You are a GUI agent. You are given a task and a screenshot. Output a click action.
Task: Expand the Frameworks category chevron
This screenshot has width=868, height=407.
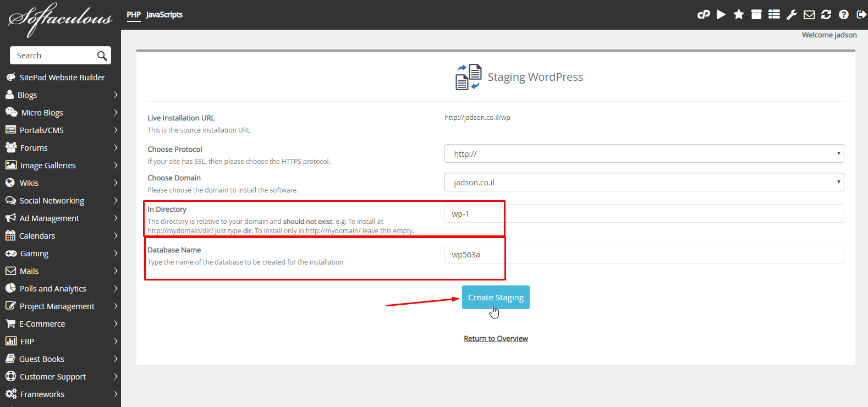(116, 394)
